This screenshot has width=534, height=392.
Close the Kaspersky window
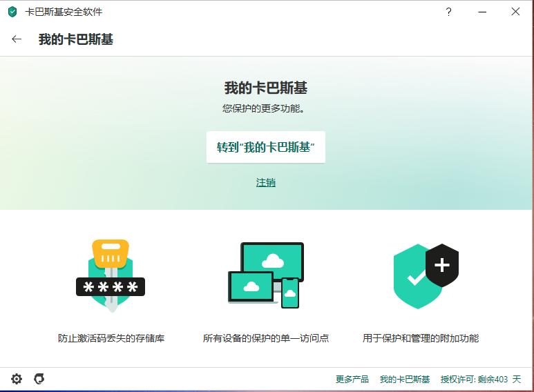click(515, 12)
